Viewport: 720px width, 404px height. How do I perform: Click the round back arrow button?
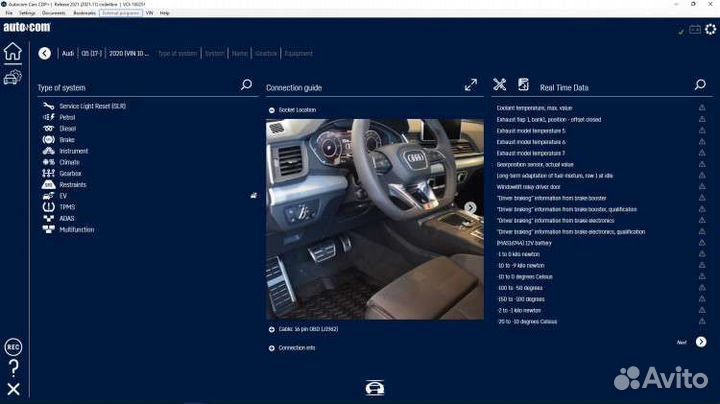click(45, 53)
